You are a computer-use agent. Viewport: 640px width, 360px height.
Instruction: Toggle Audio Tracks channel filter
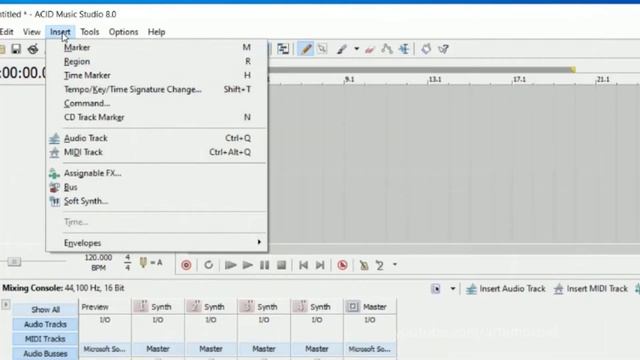tap(45, 324)
